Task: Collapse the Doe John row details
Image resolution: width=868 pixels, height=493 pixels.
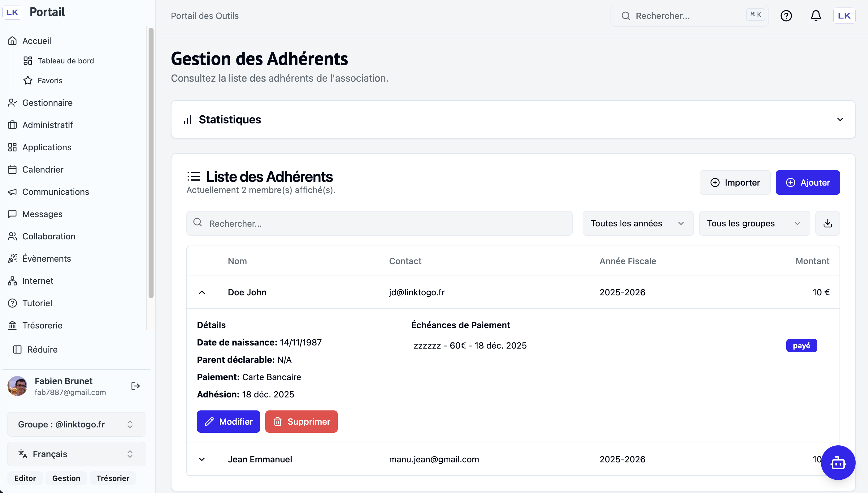Action: coord(202,292)
